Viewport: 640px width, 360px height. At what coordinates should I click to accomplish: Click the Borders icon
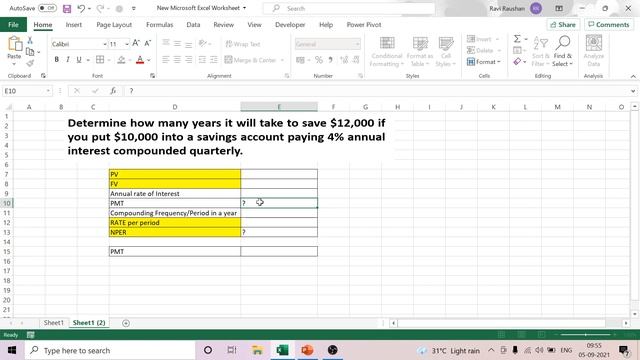click(x=100, y=60)
